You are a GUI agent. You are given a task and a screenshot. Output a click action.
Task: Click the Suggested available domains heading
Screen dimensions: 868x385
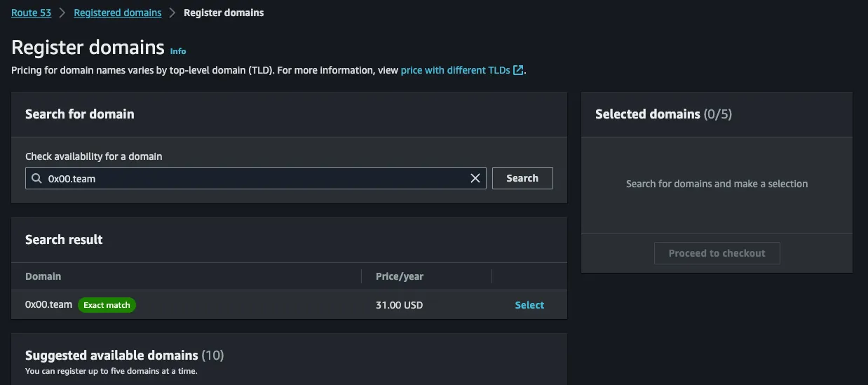112,356
